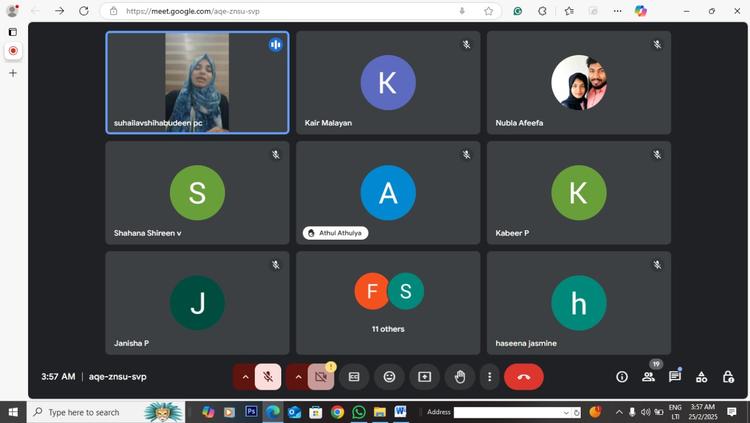The image size is (750, 423).
Task: Open the activities panel
Action: [701, 377]
